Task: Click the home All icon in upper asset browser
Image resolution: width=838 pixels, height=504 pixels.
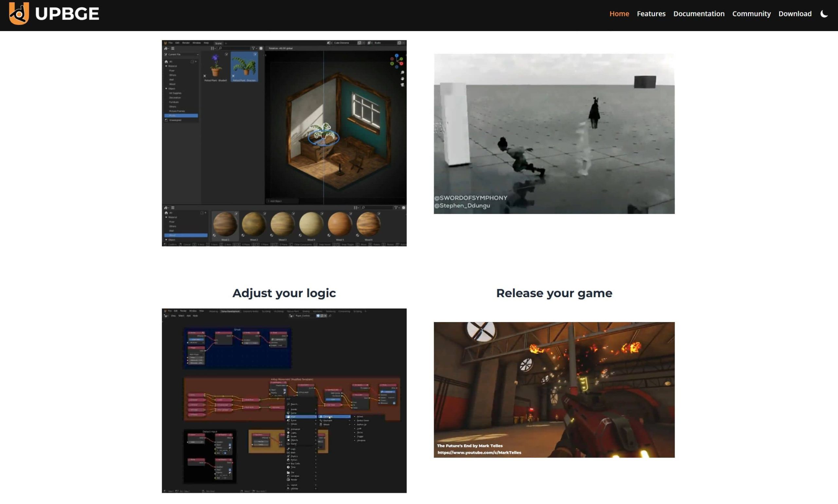Action: [x=166, y=62]
